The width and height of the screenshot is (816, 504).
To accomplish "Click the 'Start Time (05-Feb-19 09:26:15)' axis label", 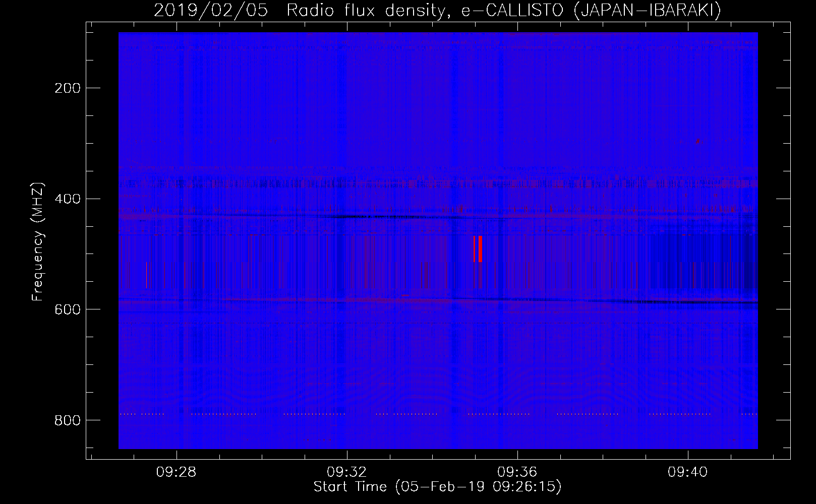I will pos(437,487).
